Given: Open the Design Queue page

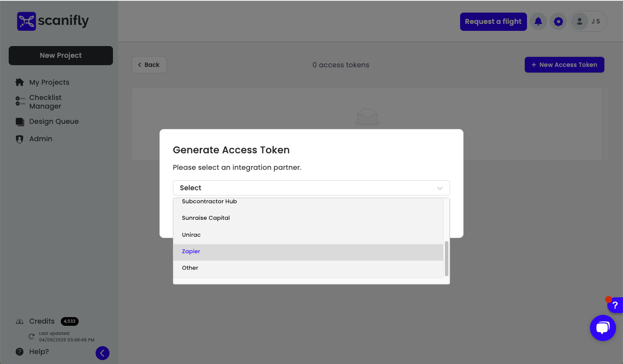Looking at the screenshot, I should pos(54,122).
